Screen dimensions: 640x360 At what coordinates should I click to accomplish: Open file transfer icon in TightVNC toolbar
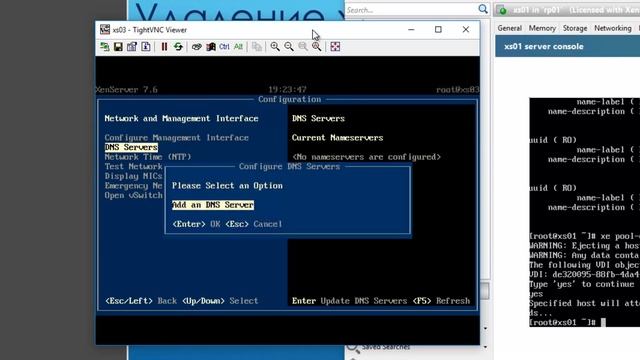tap(257, 47)
